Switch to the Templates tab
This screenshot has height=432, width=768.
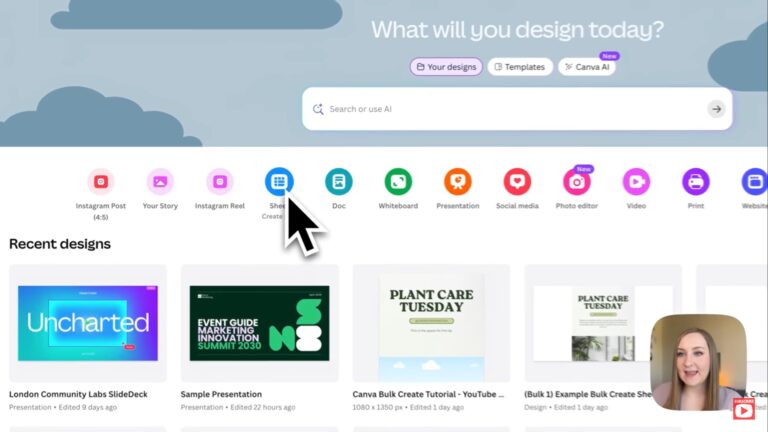(520, 67)
